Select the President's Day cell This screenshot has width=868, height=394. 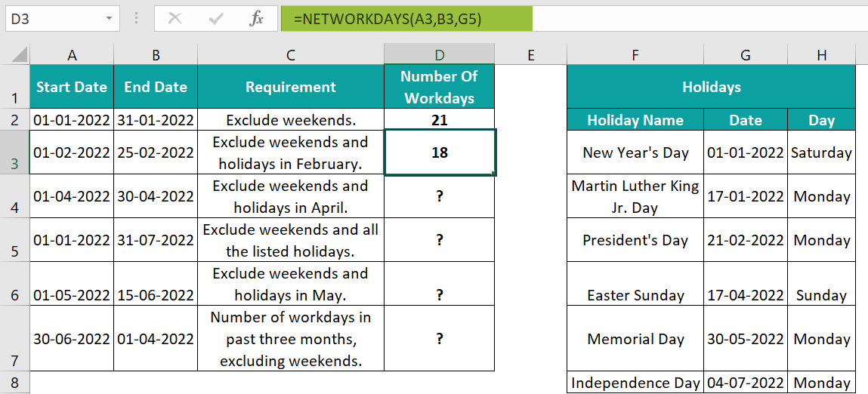pyautogui.click(x=635, y=239)
